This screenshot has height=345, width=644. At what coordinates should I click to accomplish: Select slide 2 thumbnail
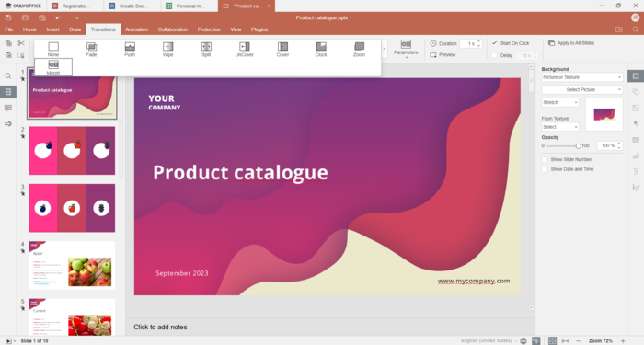point(72,151)
